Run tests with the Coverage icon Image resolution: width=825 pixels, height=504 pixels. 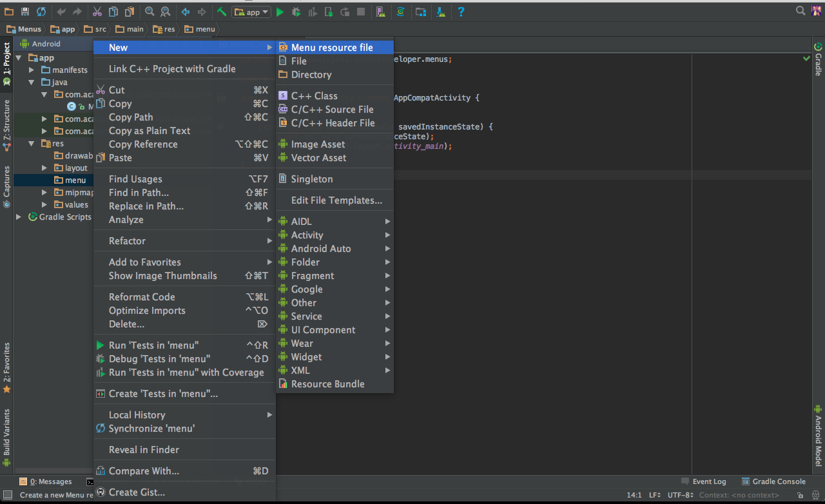[313, 12]
